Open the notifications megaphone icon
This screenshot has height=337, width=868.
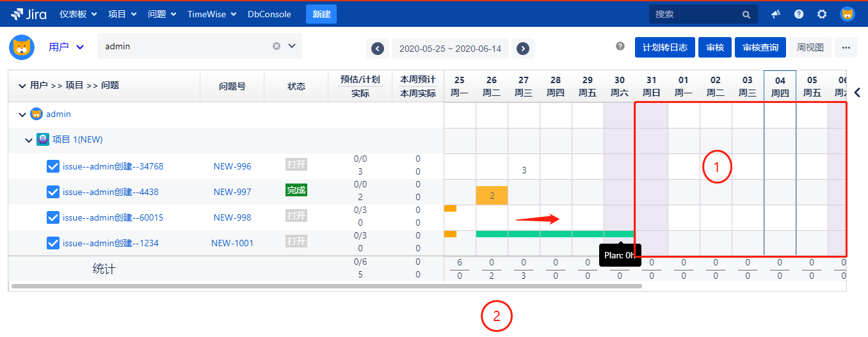click(x=775, y=14)
